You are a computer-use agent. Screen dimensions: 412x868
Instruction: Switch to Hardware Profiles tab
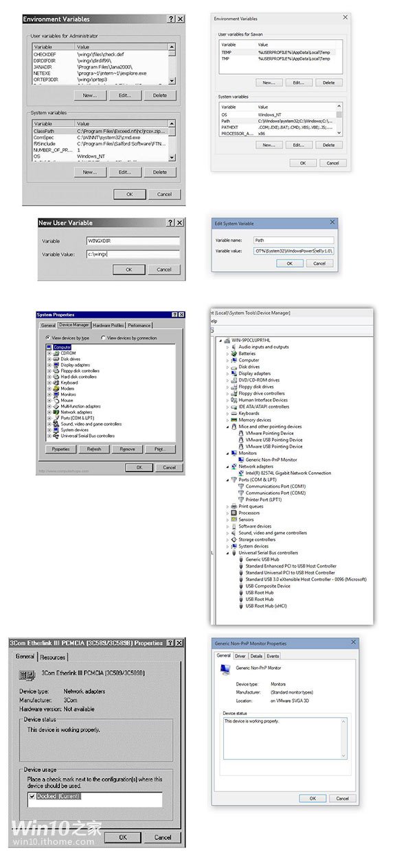108,325
